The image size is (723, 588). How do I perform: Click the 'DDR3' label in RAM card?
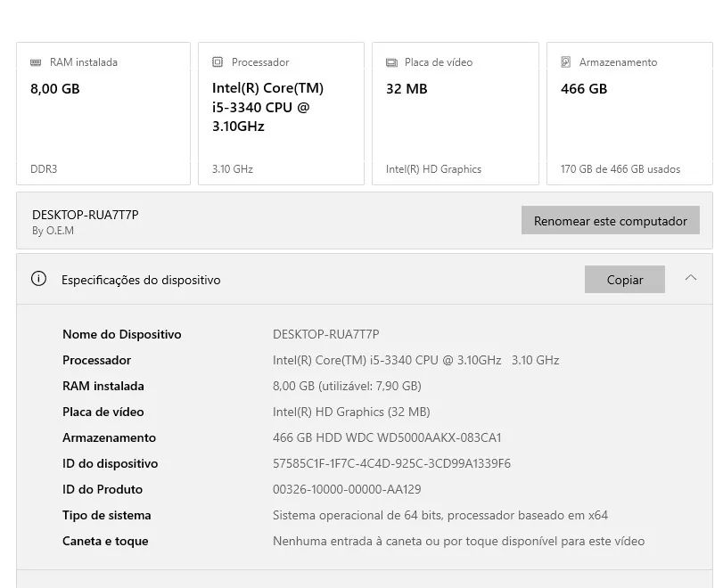coord(44,169)
